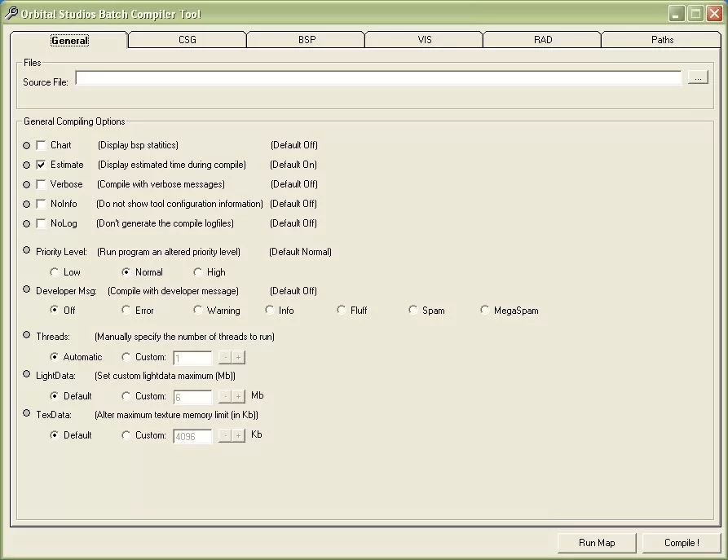728x560 pixels.
Task: Click the round indicator beside Chart
Action: click(27, 145)
